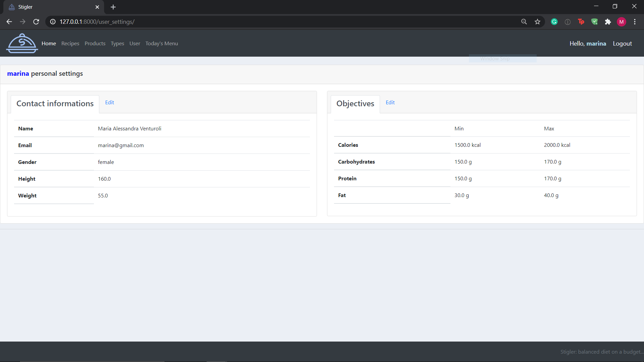Go back using browser back arrow
Image resolution: width=644 pixels, height=362 pixels.
tap(9, 22)
